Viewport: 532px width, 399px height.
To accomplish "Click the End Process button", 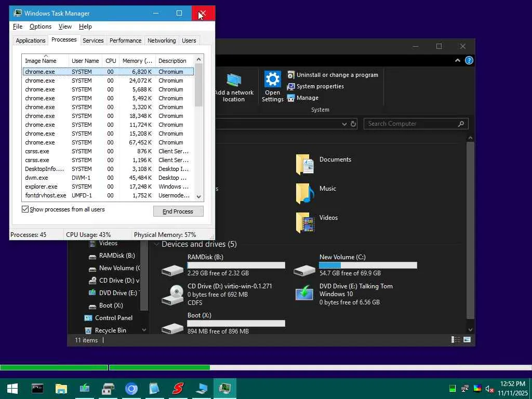I will pos(178,211).
